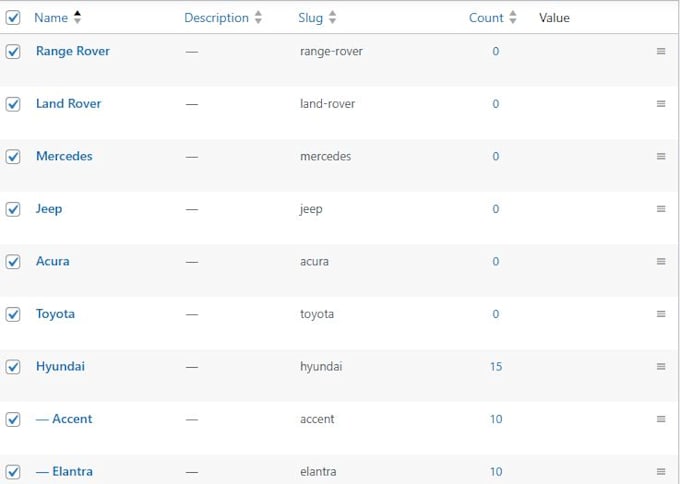The width and height of the screenshot is (680, 484).
Task: Click sort arrows beside Count header
Action: coord(513,17)
